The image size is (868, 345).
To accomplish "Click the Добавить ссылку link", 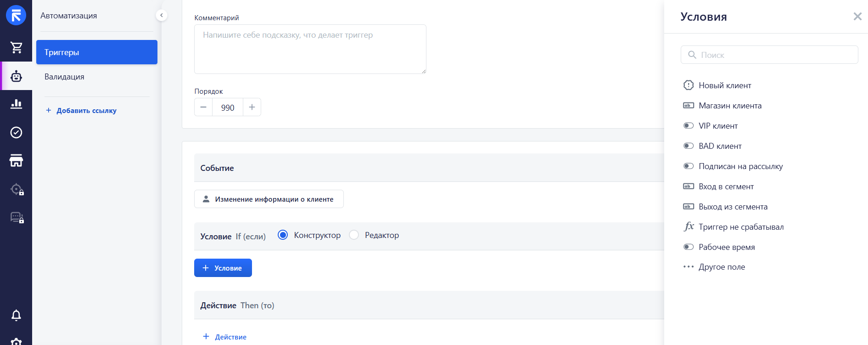I will (81, 111).
